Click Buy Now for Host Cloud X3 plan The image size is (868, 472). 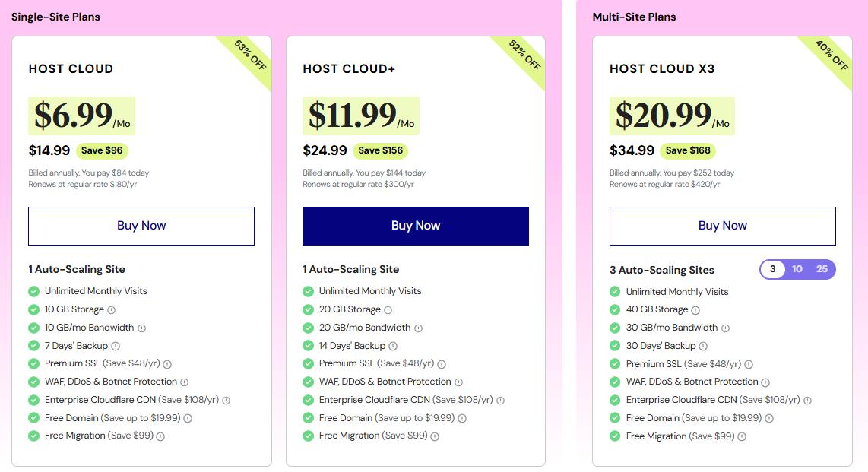pyautogui.click(x=723, y=226)
